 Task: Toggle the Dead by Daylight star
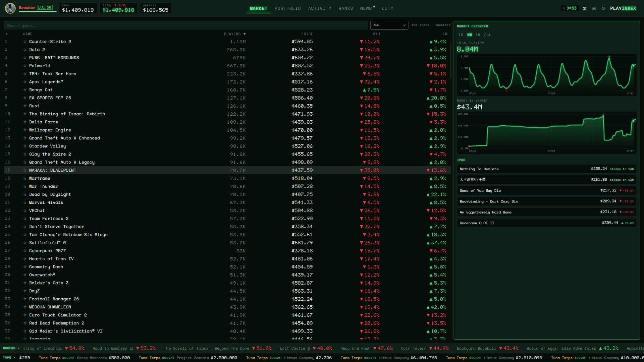[25, 194]
